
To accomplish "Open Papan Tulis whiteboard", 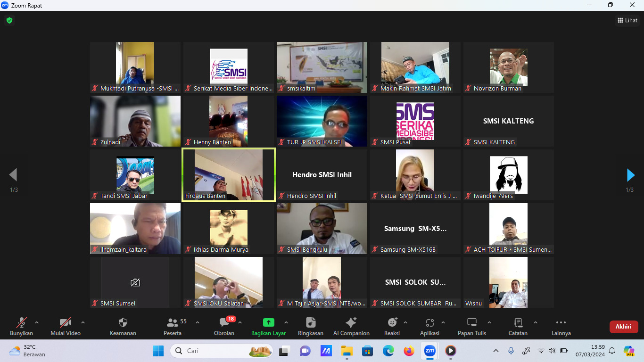I will coord(472,322).
